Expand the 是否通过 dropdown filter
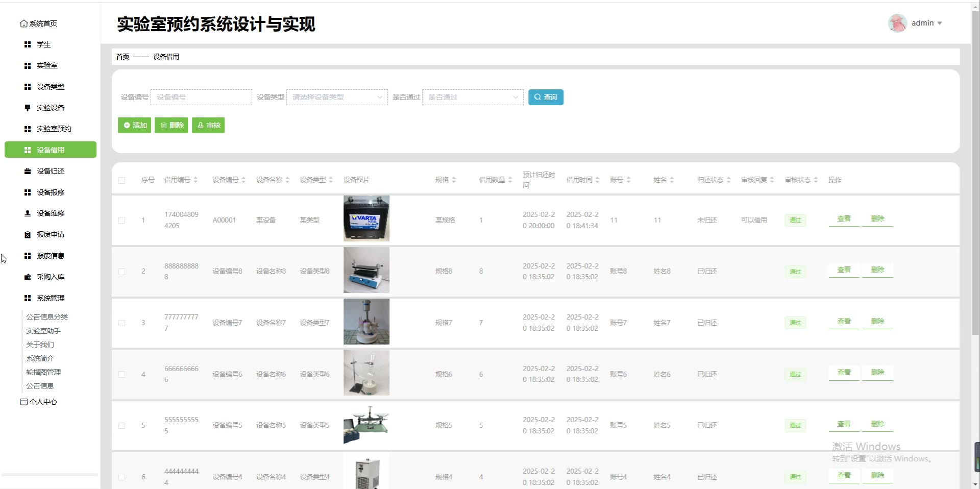980x489 pixels. 473,97
